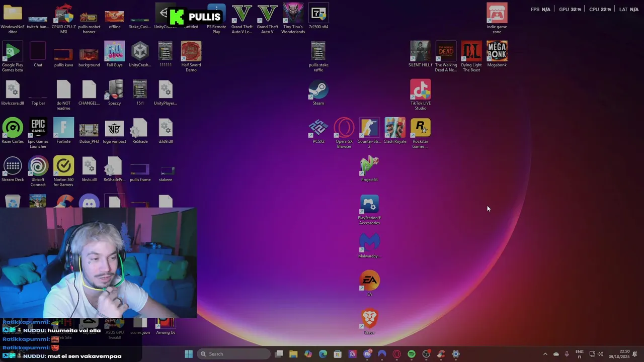Open the pullis frame image
Viewport: 644px width, 362px height.
coord(140,171)
